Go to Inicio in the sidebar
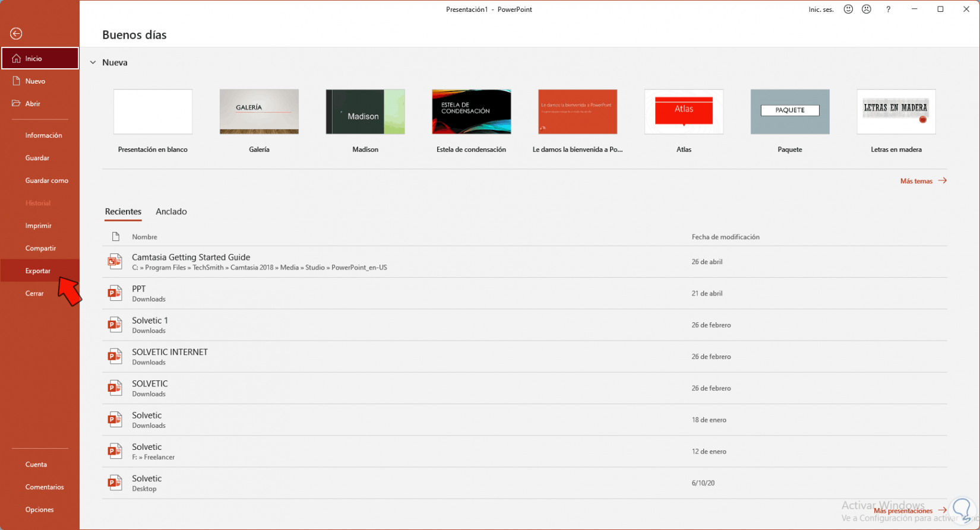This screenshot has height=530, width=980. pos(40,58)
